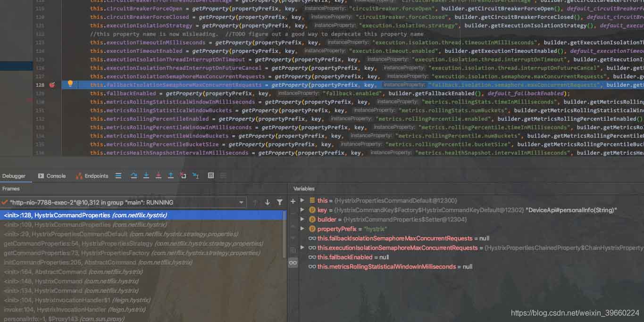Toggle the show watches glasses button
This screenshot has width=644, height=322.
pyautogui.click(x=293, y=263)
